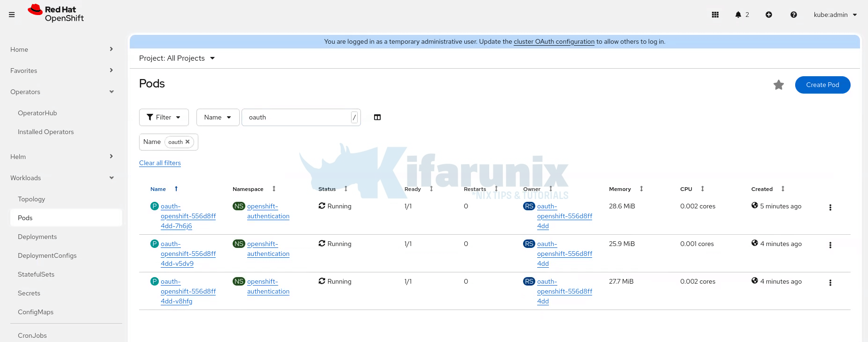868x342 pixels.
Task: Open OperatorHub in sidebar
Action: coord(37,113)
